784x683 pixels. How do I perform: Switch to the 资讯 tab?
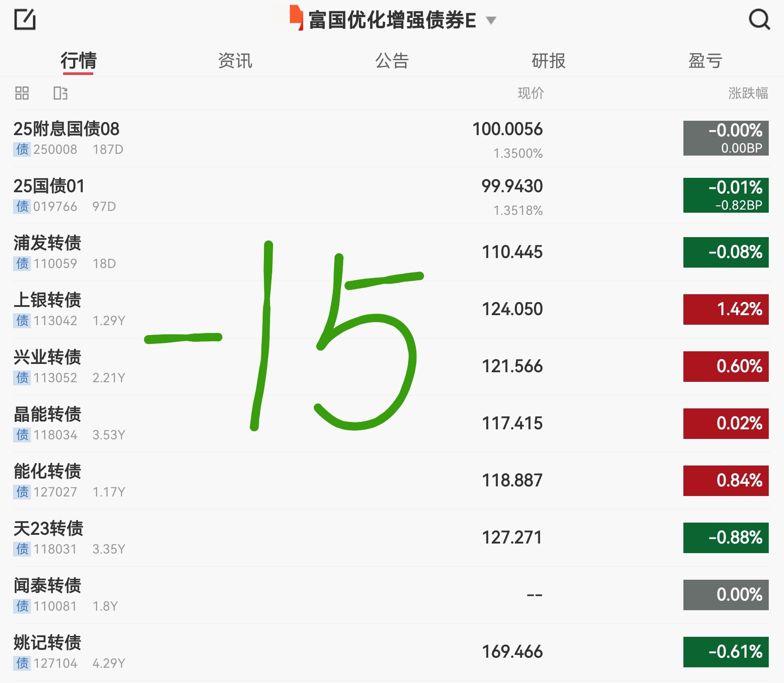[x=235, y=61]
